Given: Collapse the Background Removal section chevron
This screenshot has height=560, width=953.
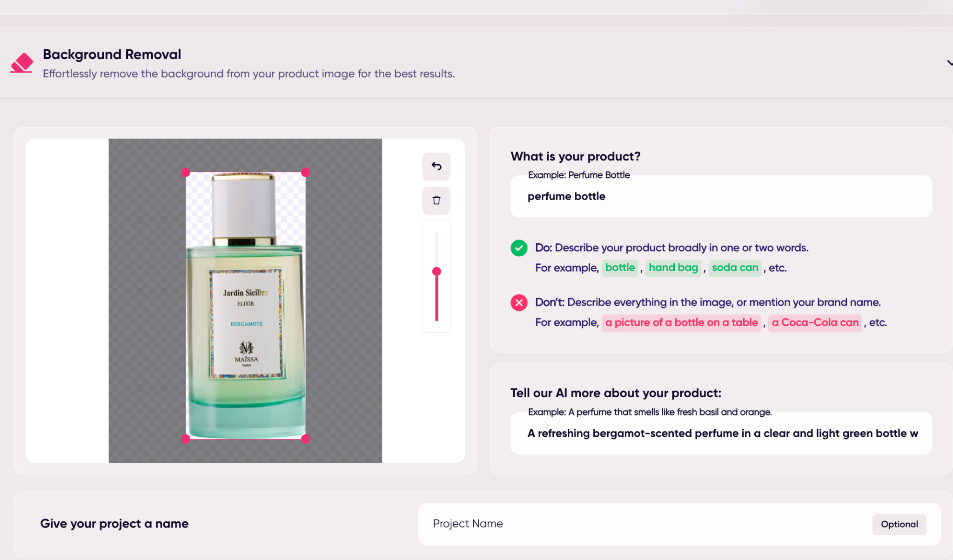Looking at the screenshot, I should pyautogui.click(x=949, y=63).
